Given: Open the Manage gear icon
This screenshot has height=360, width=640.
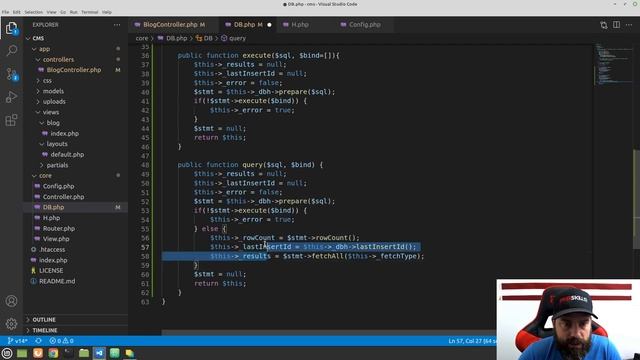Looking at the screenshot, I should pyautogui.click(x=11, y=324).
